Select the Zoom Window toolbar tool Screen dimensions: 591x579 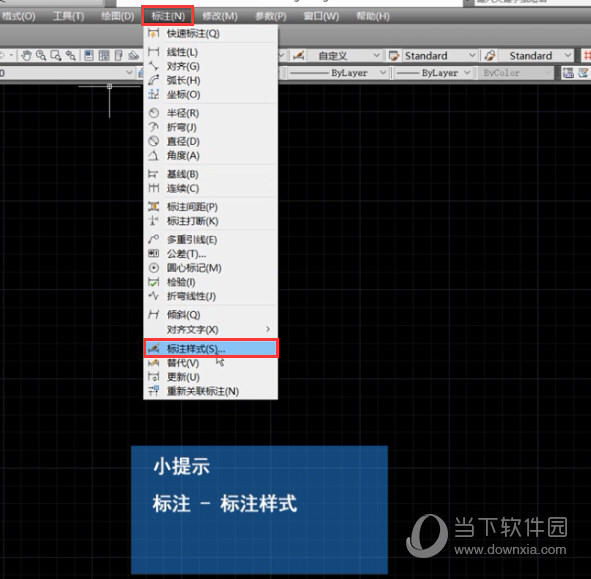(56, 56)
